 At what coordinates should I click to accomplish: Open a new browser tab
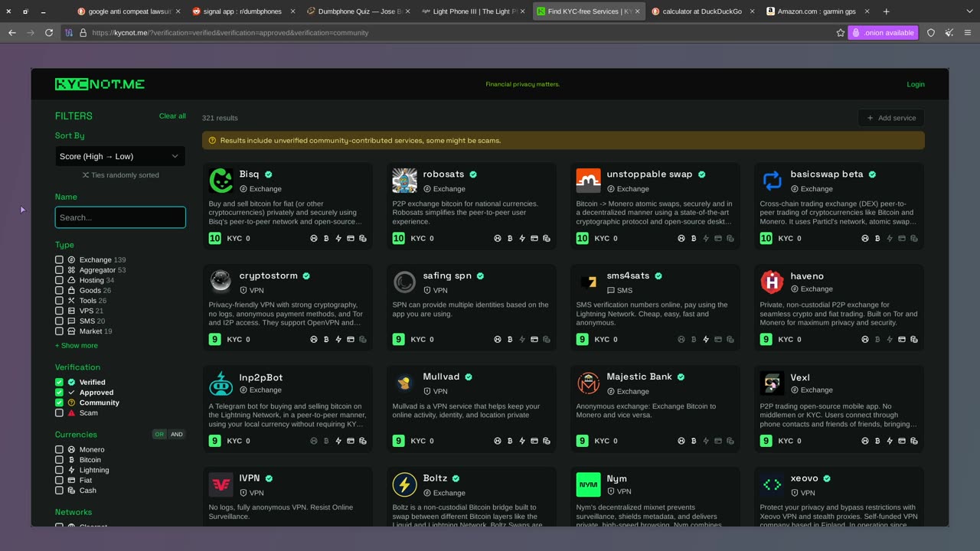click(x=886, y=11)
